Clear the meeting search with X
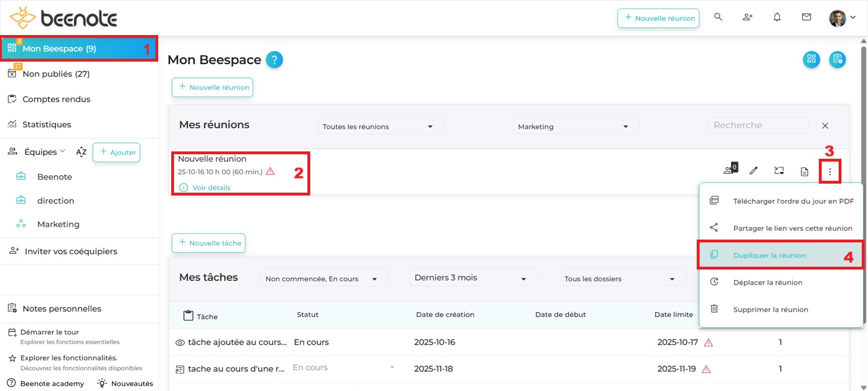This screenshot has height=391, width=868. [x=825, y=125]
